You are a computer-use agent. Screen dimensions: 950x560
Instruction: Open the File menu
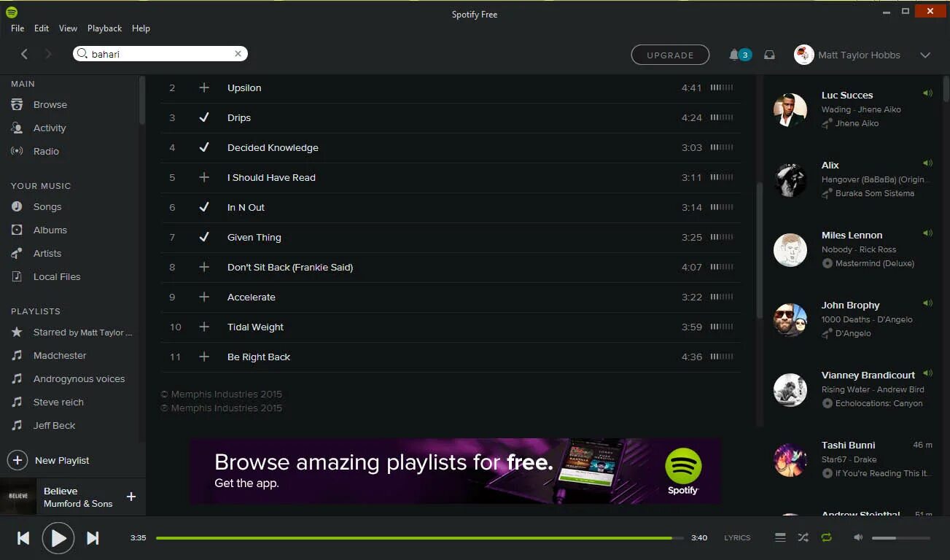(x=17, y=28)
